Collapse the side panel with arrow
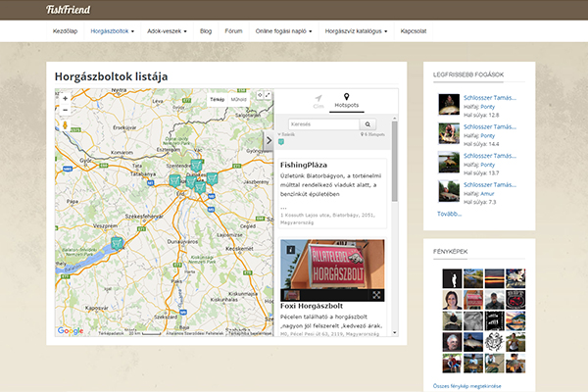The width and height of the screenshot is (588, 392). [x=269, y=140]
